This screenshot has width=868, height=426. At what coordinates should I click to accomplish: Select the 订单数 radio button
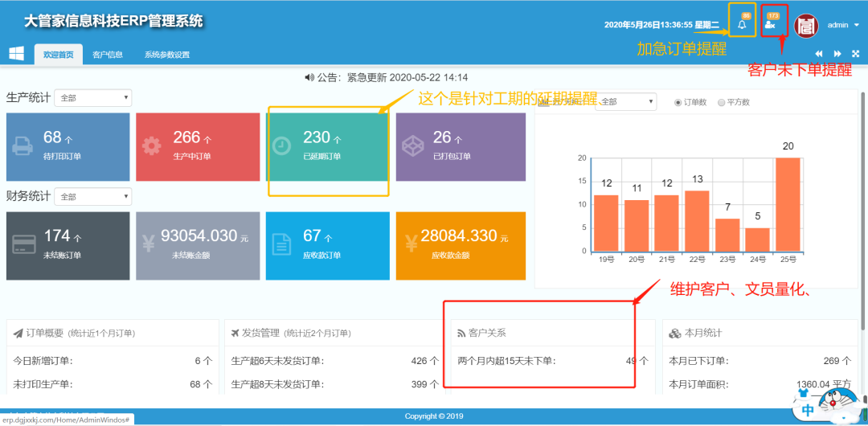pos(678,102)
